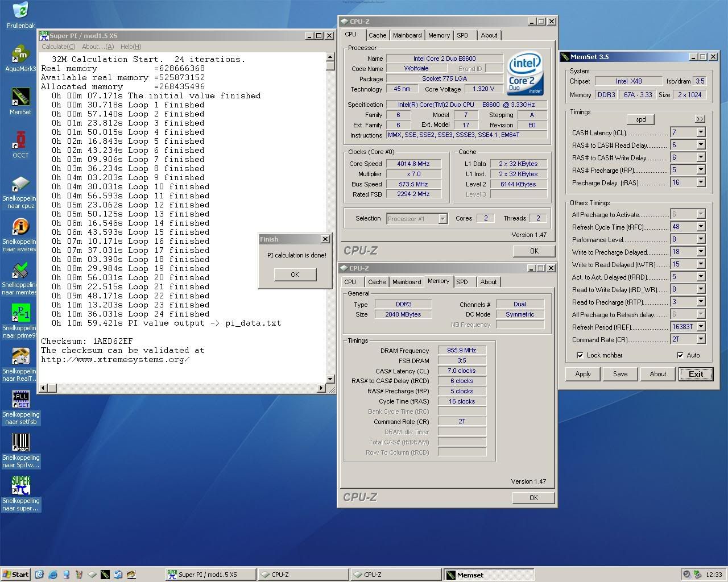Expand Precharge Delay (tRAS) dropdown
The width and height of the screenshot is (728, 582).
coord(701,182)
